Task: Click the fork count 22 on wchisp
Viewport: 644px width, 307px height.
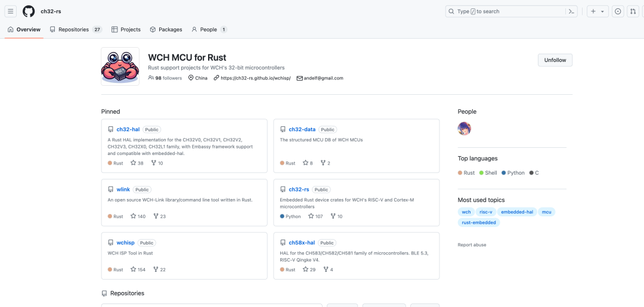Action: click(x=159, y=269)
